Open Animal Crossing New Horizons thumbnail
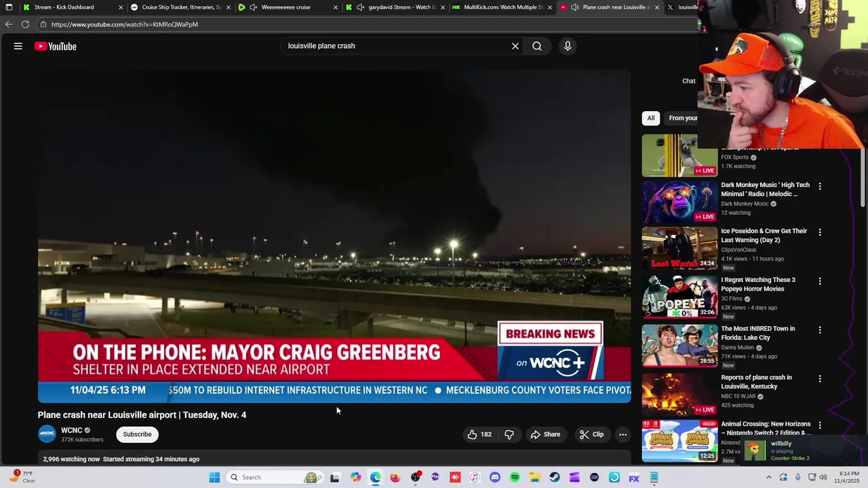Image resolution: width=868 pixels, height=488 pixels. (679, 441)
